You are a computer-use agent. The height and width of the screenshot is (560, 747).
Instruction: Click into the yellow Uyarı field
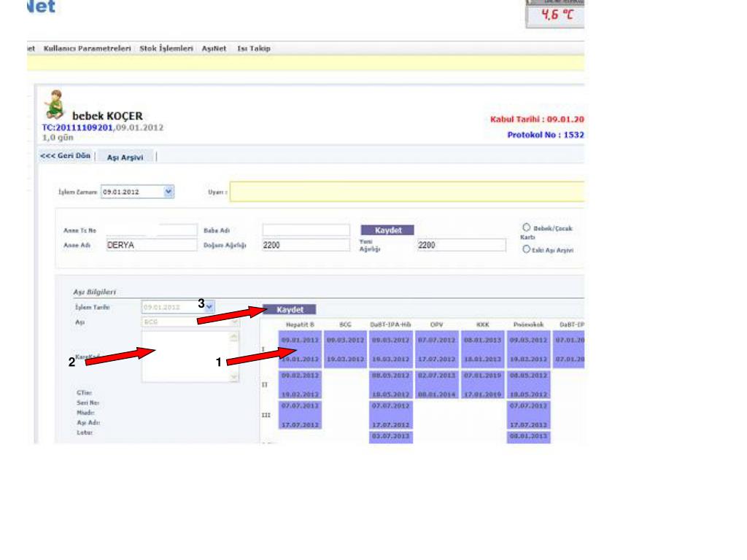[x=407, y=192]
